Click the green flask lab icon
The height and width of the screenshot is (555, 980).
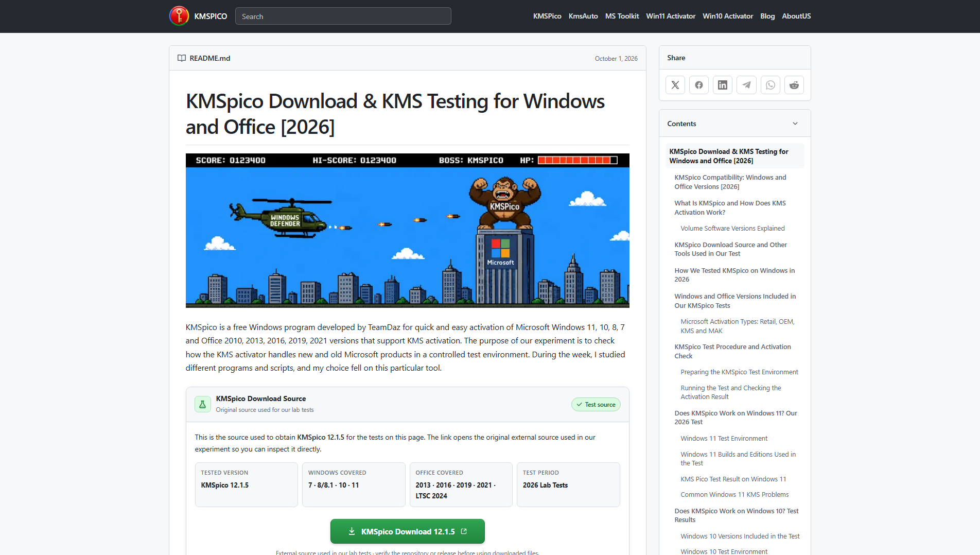click(x=203, y=405)
